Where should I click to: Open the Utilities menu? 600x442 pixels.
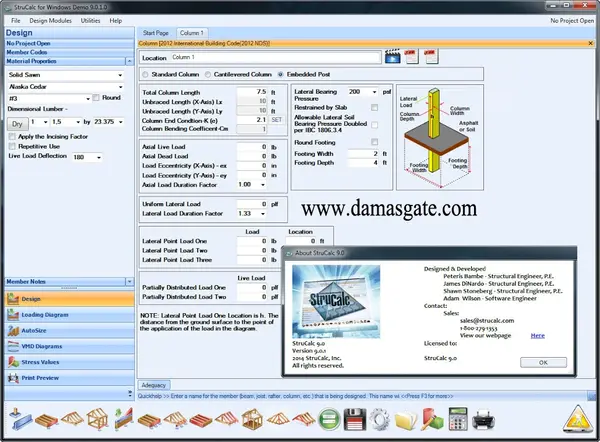[90, 21]
